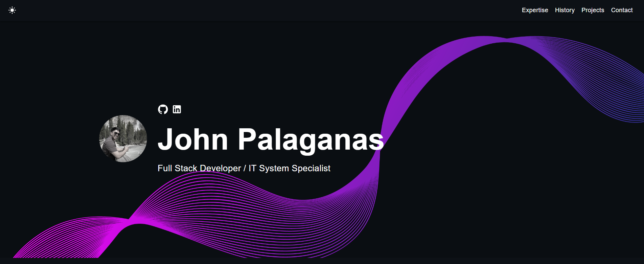
Task: Click the first name "John" in heading
Action: (193, 139)
